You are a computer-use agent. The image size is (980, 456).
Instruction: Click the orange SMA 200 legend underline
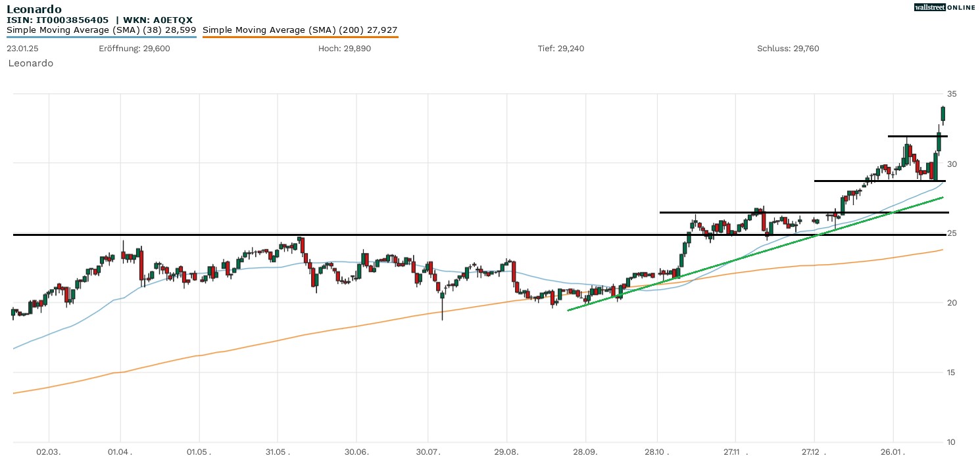click(x=300, y=37)
